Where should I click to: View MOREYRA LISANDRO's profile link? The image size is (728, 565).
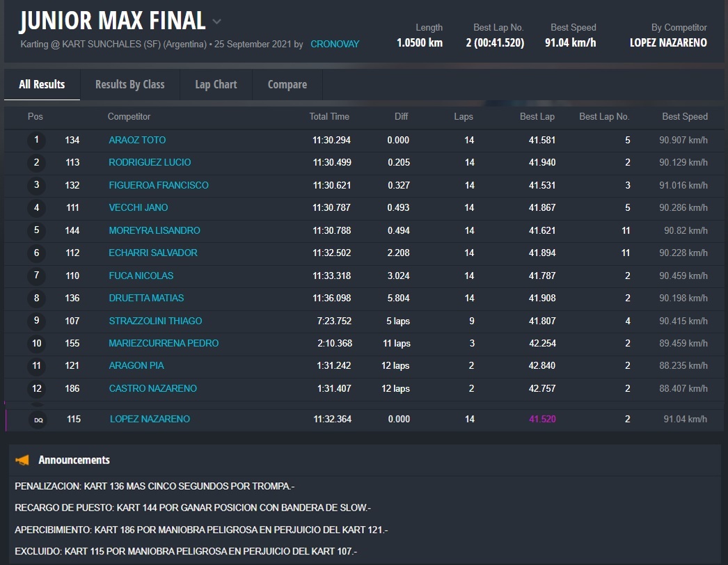[x=155, y=230]
